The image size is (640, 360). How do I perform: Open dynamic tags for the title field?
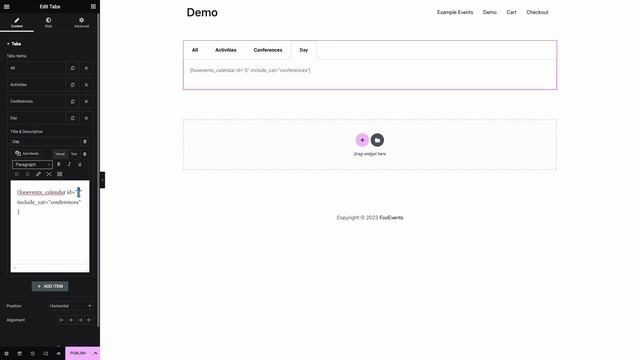coord(85,142)
